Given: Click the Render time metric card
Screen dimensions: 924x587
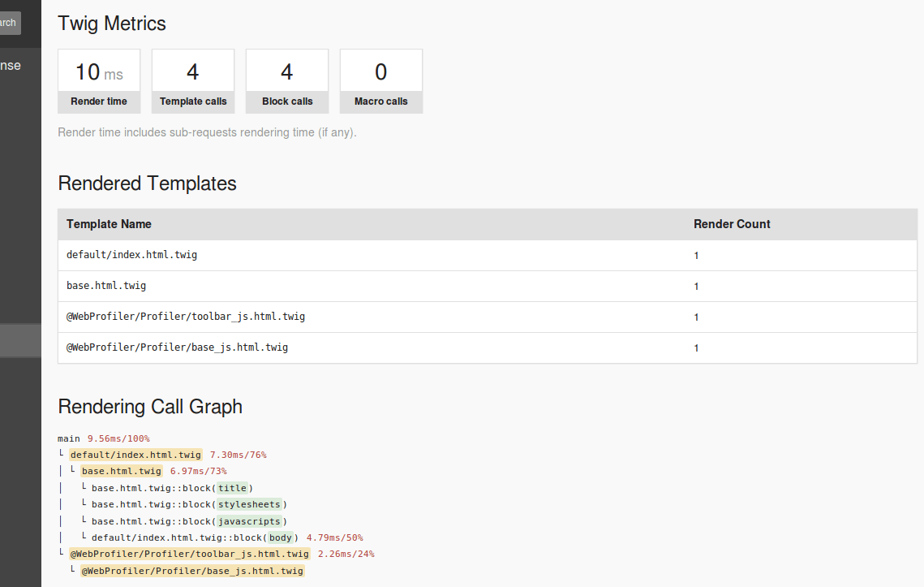Looking at the screenshot, I should (99, 80).
